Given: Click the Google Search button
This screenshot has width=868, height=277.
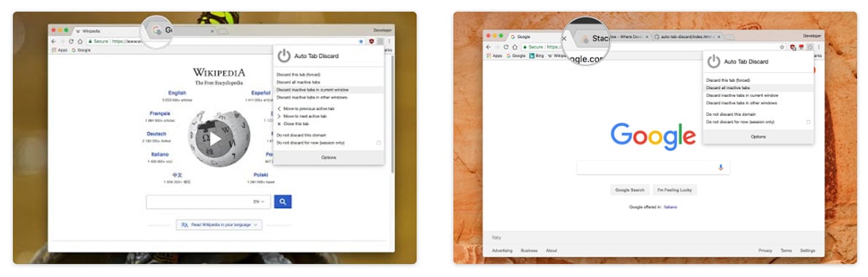Looking at the screenshot, I should pos(630,190).
